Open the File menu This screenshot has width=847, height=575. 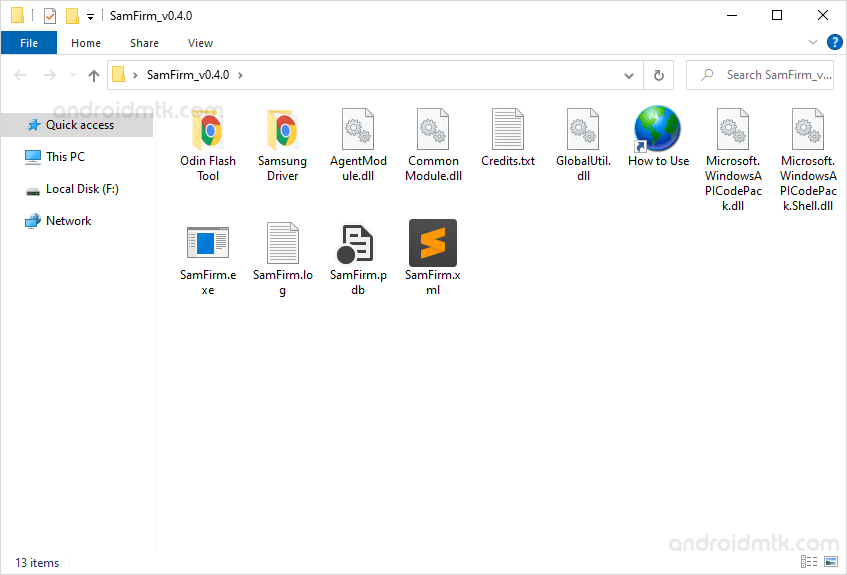29,43
